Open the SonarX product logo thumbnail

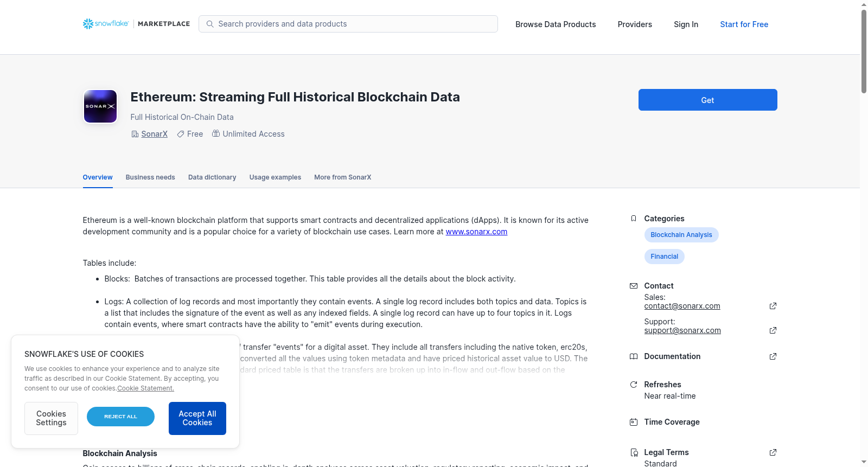click(x=100, y=106)
